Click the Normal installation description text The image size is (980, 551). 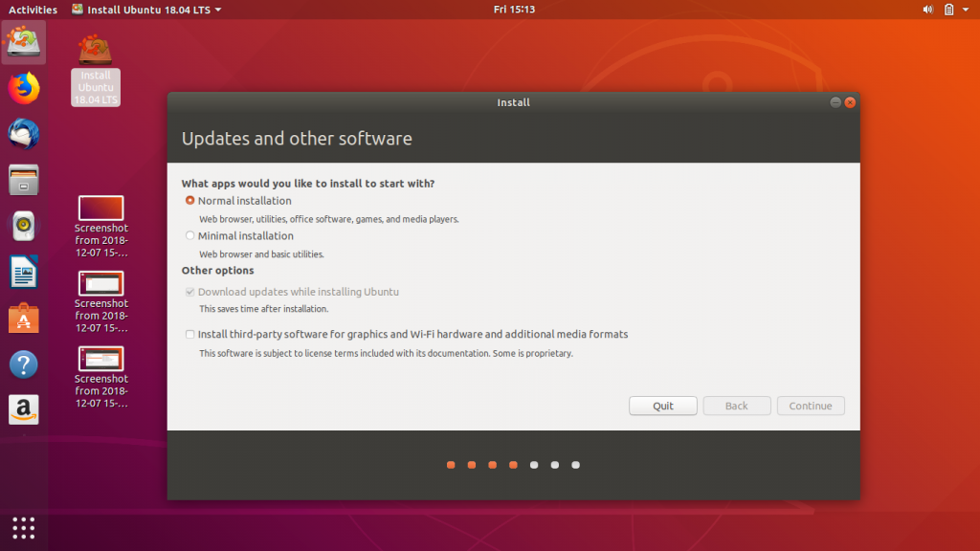(x=329, y=219)
